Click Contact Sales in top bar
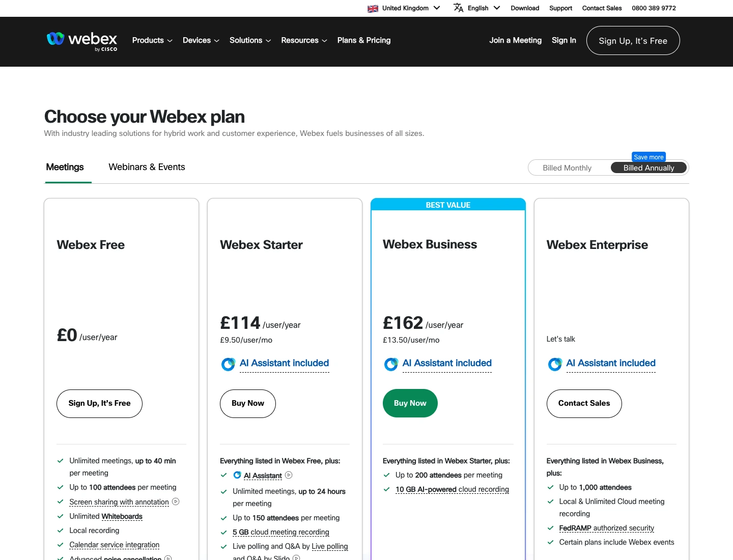 [x=602, y=8]
